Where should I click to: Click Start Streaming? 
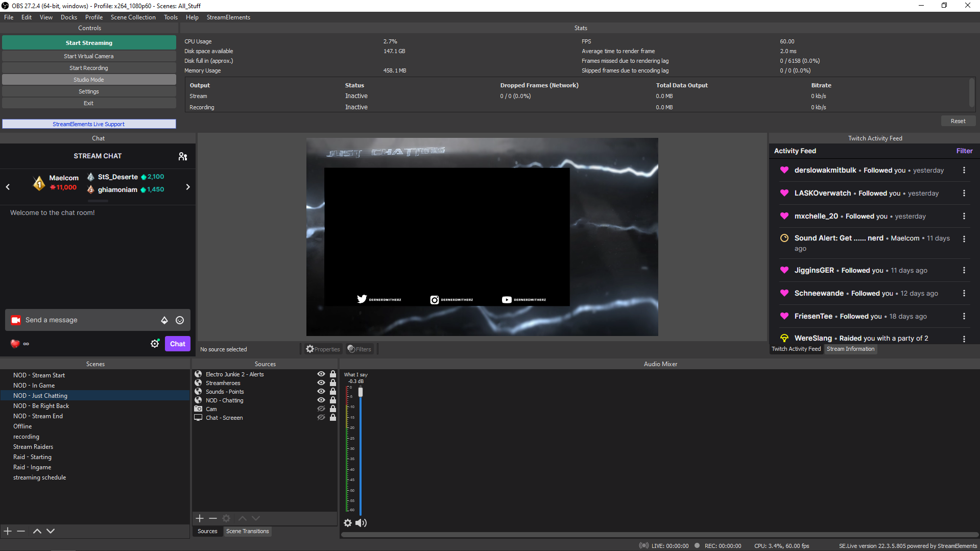(x=88, y=42)
